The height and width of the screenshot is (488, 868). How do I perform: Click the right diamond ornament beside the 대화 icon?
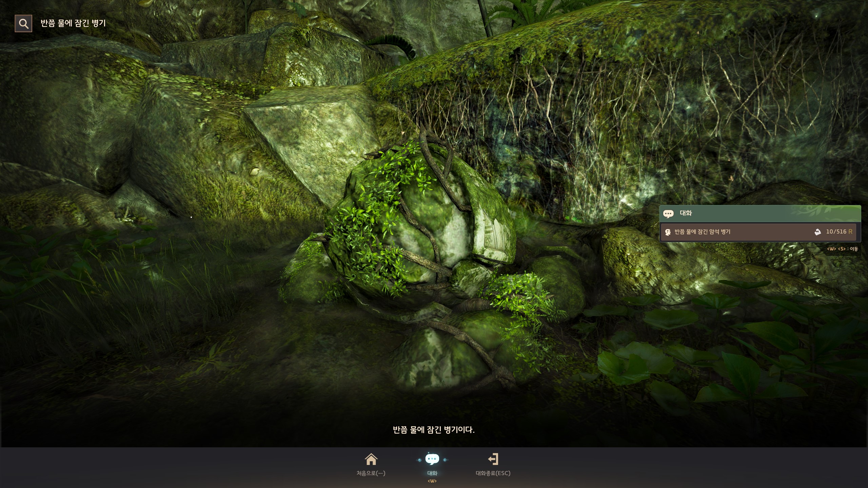tap(445, 460)
